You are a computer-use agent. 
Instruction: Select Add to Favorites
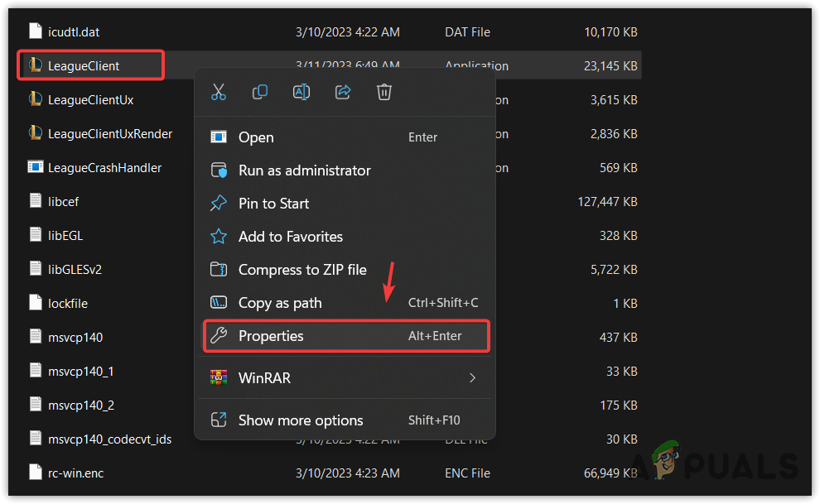(345, 237)
